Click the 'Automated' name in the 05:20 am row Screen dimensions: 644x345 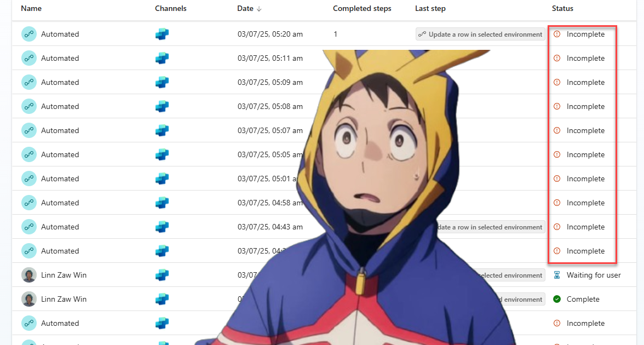tap(60, 34)
